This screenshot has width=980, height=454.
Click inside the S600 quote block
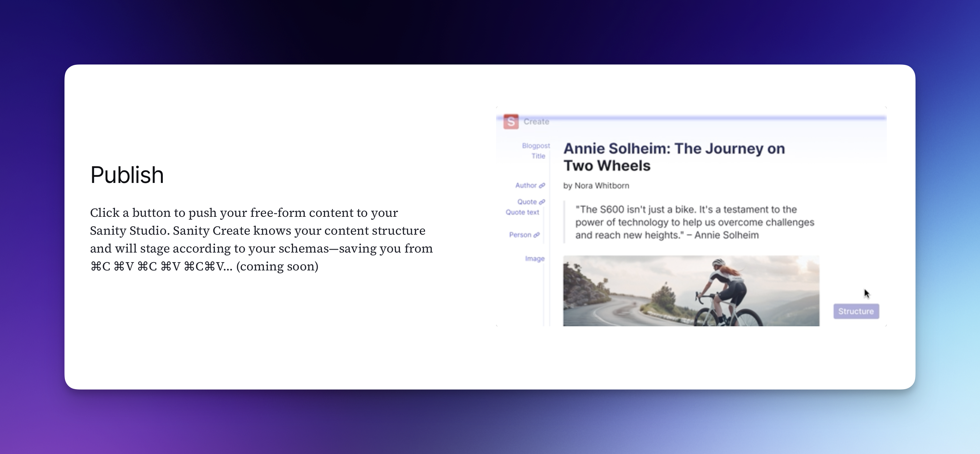694,222
